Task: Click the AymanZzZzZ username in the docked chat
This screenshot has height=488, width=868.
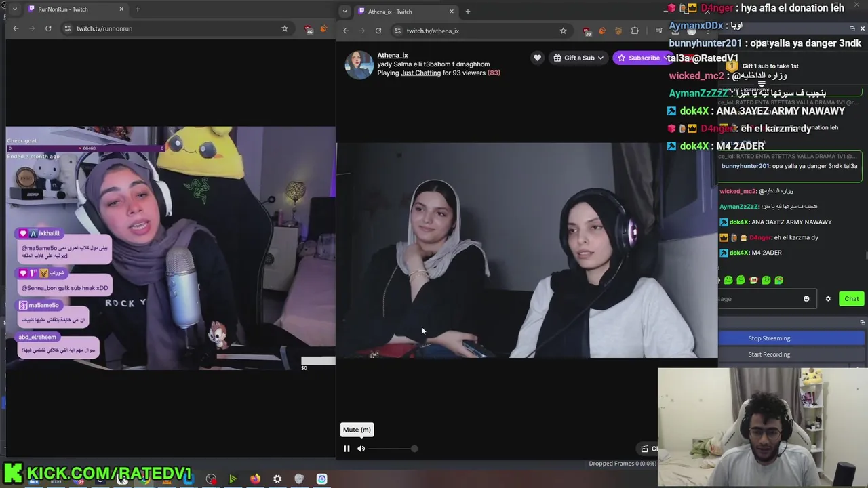Action: pyautogui.click(x=738, y=207)
